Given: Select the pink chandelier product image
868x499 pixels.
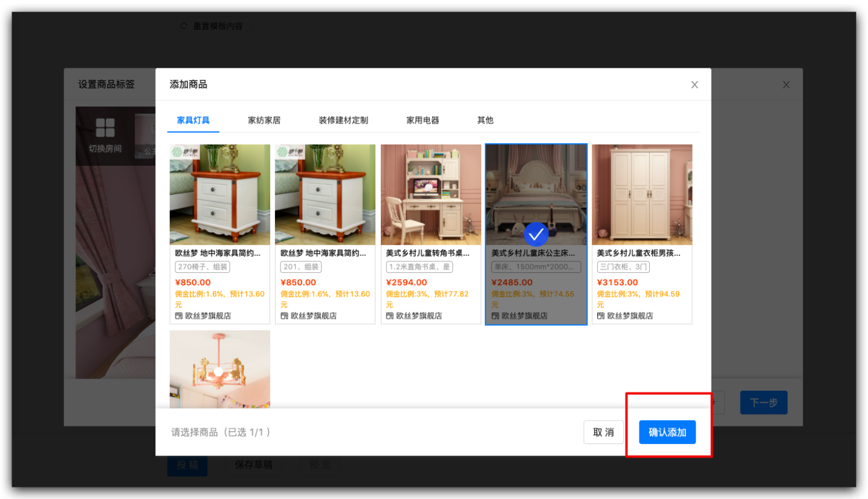Looking at the screenshot, I should (x=220, y=369).
